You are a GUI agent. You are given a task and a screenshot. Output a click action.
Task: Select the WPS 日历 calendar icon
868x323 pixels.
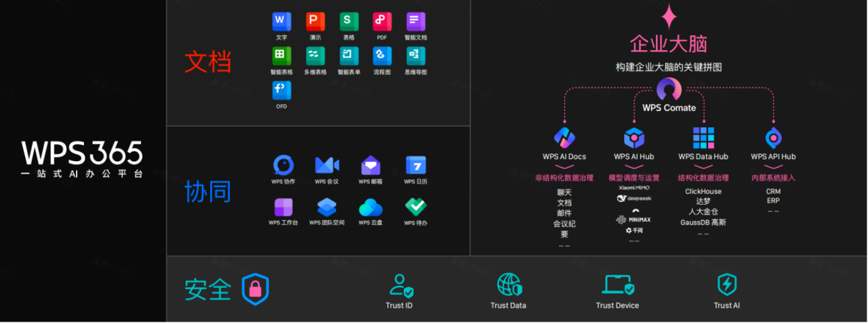416,165
